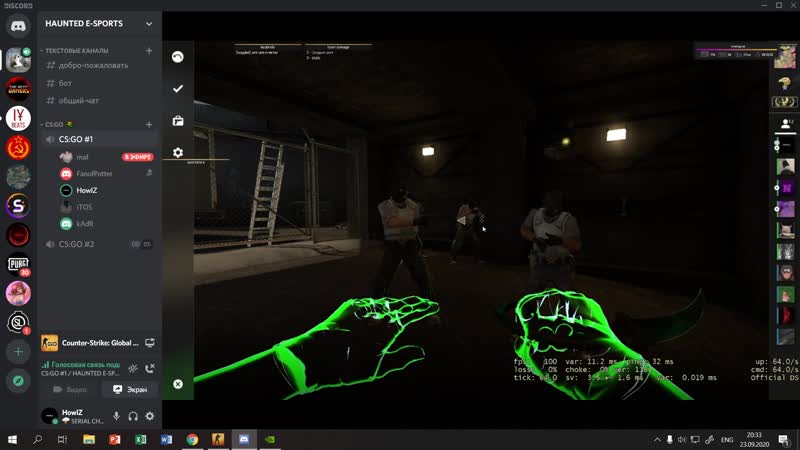This screenshot has width=800, height=450.
Task: Open Windows taskbar search
Action: tap(37, 440)
